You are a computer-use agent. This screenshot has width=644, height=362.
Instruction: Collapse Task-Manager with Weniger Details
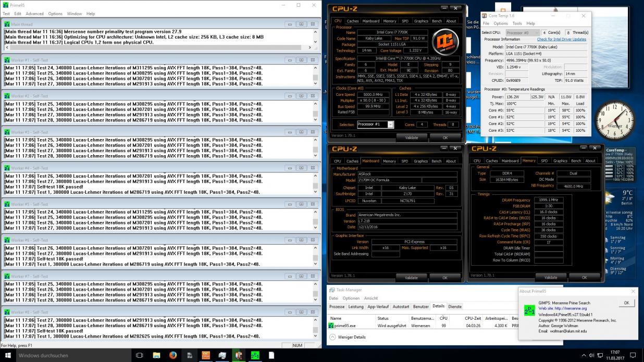tap(348, 337)
